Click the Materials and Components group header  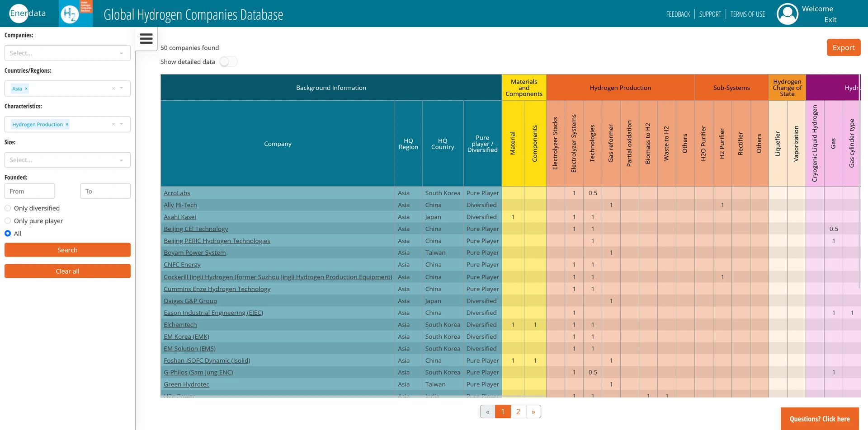coord(524,88)
